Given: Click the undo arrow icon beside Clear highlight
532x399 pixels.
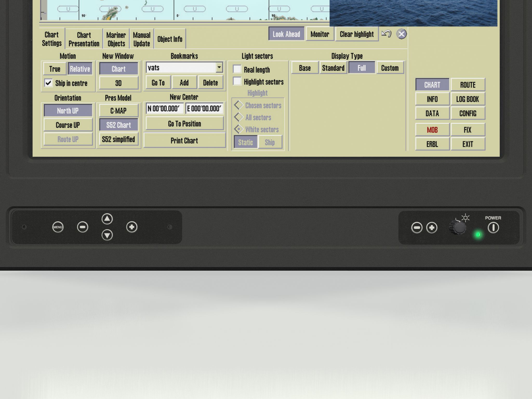Looking at the screenshot, I should point(386,34).
